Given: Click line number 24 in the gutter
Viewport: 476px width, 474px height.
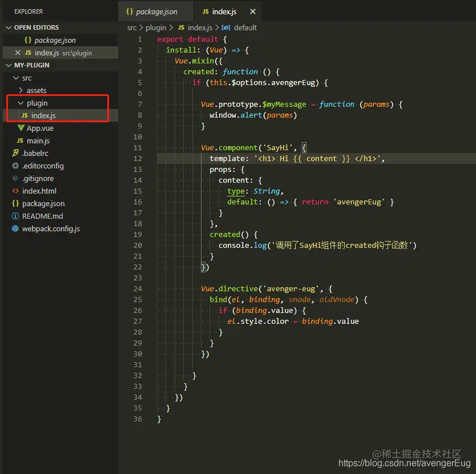Looking at the screenshot, I should (x=138, y=288).
